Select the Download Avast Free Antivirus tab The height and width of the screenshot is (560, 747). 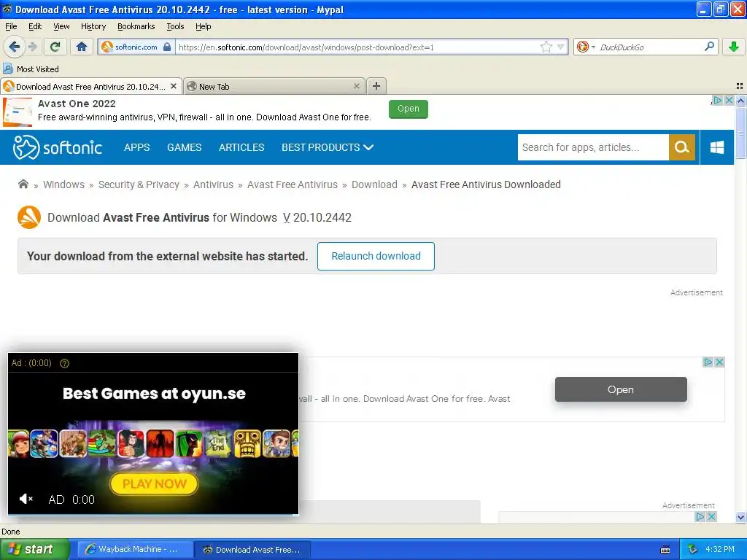point(90,86)
